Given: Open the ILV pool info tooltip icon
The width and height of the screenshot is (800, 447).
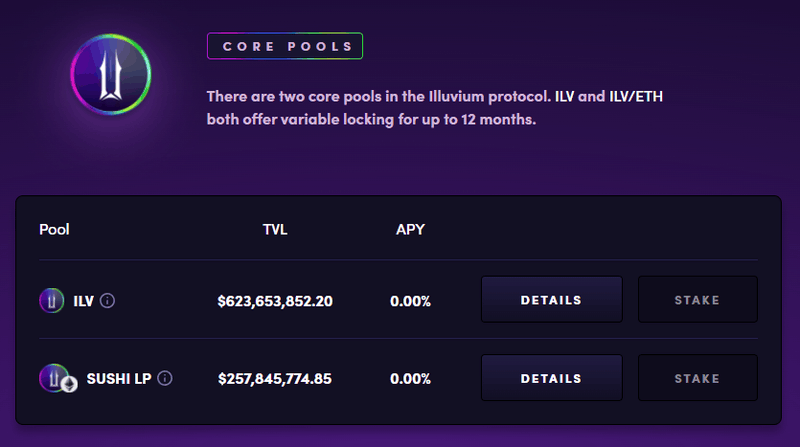Looking at the screenshot, I should click(x=107, y=300).
